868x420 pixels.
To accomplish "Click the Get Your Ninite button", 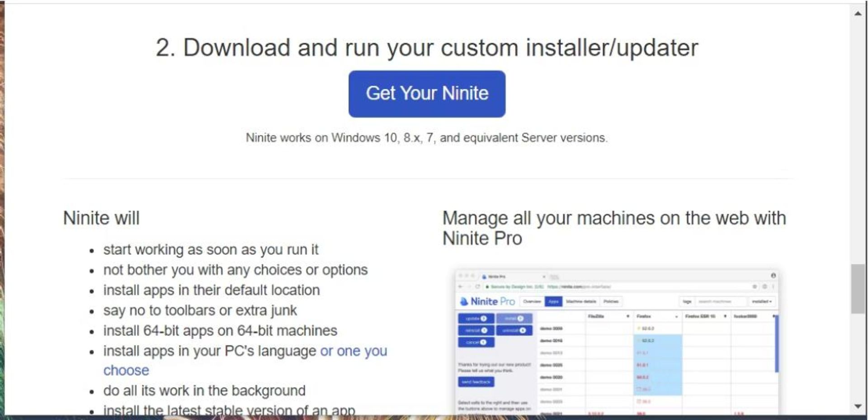I will [427, 94].
